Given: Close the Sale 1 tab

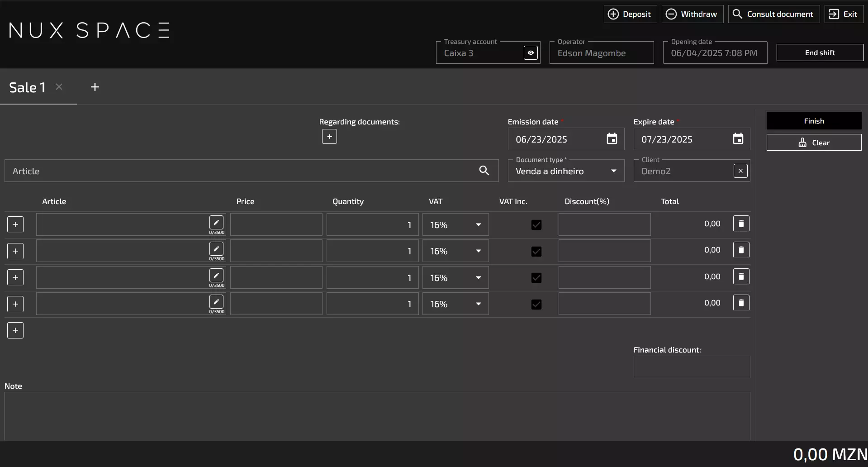Looking at the screenshot, I should 59,87.
